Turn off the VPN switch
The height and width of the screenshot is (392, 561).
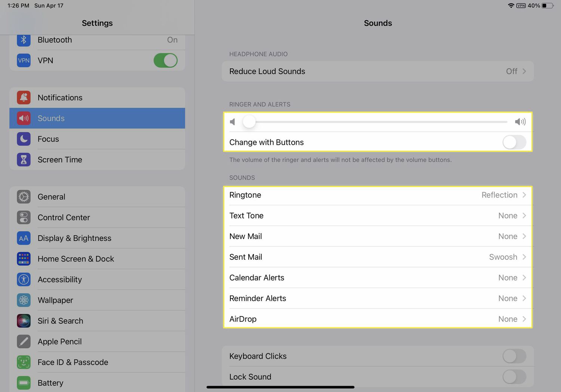(165, 61)
